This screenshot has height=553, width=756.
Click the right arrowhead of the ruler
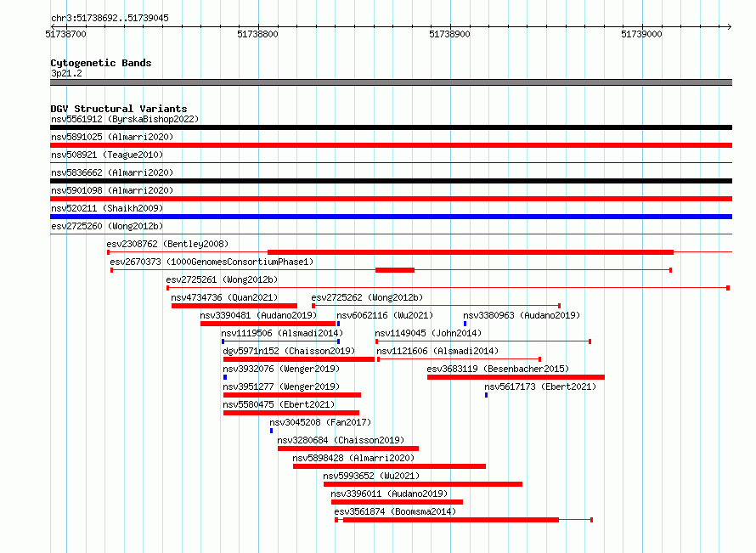coord(730,26)
